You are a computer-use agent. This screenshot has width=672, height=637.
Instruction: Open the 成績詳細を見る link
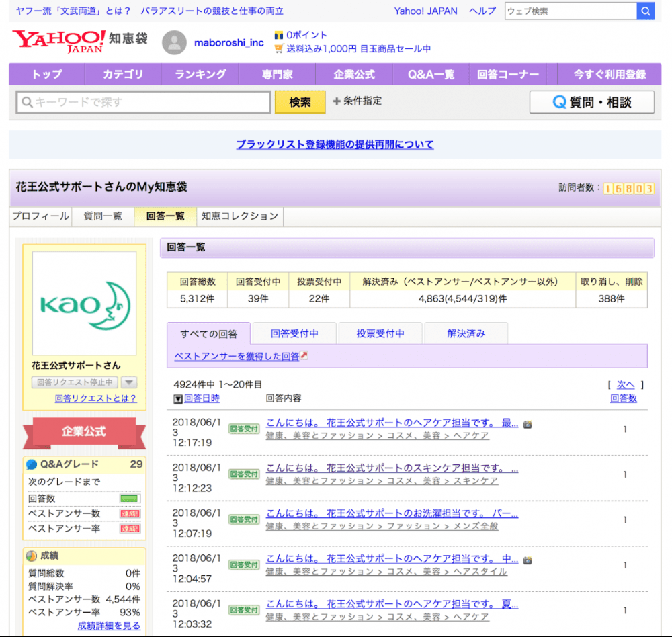(x=109, y=626)
